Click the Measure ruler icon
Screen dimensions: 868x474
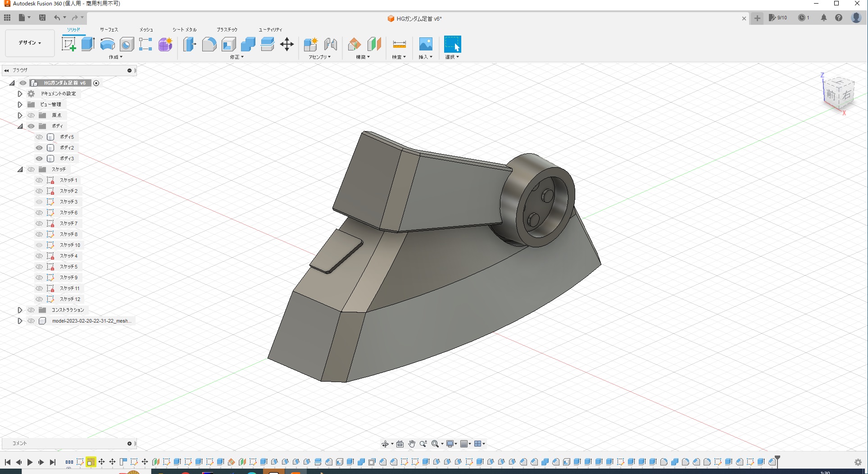point(399,44)
